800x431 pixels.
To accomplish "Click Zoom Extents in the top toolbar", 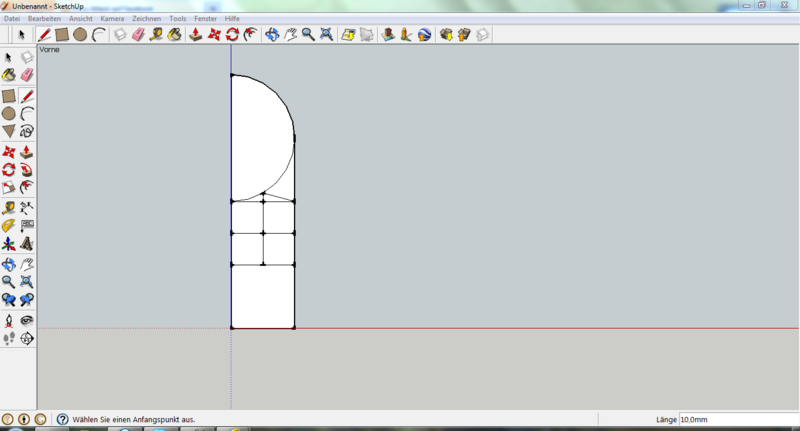I will point(326,35).
